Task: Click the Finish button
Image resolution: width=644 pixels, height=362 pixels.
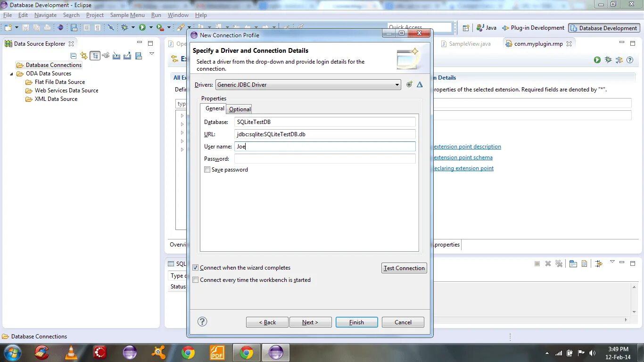Action: (356, 322)
